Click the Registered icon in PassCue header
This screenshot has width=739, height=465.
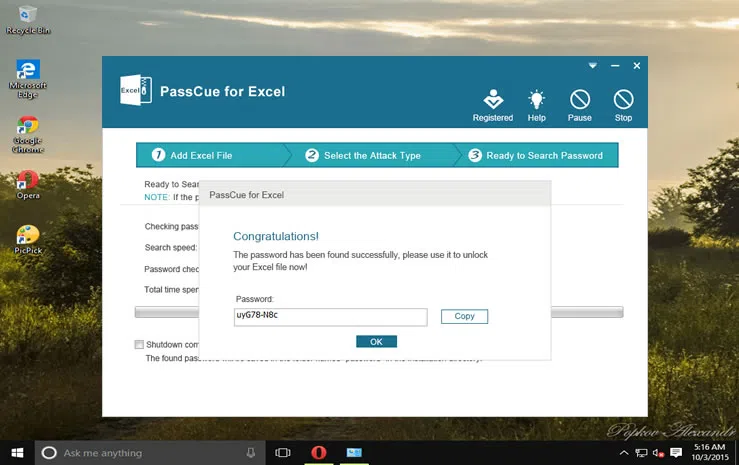493,106
